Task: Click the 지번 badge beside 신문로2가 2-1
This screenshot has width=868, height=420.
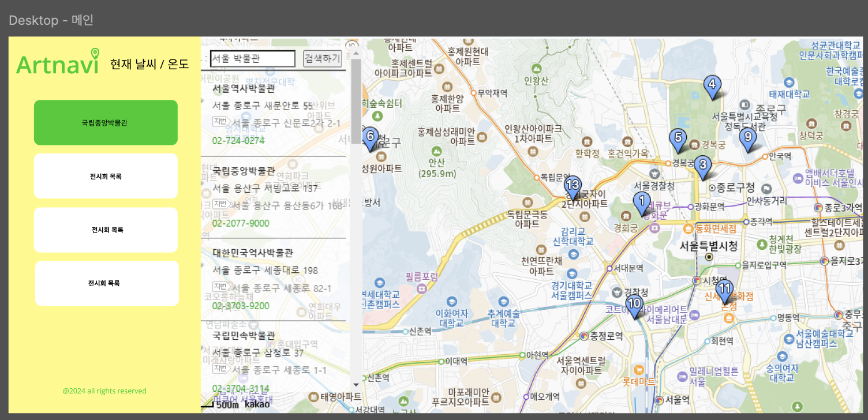Action: coord(220,122)
